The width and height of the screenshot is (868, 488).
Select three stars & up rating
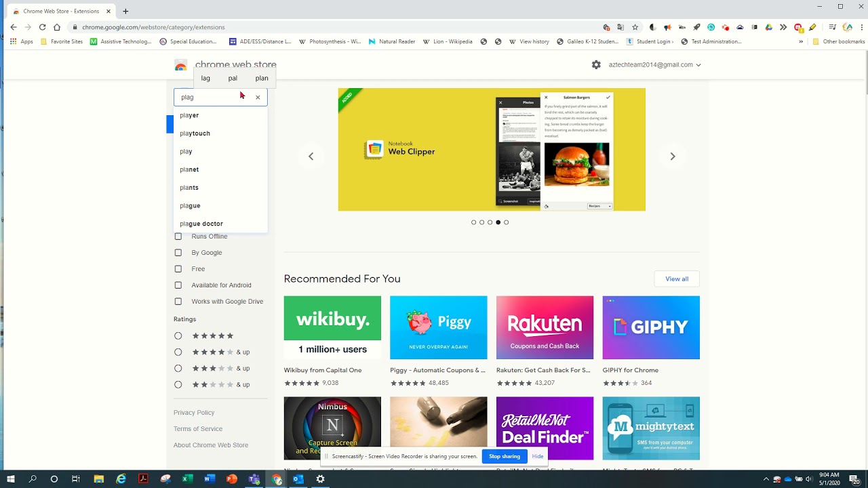pyautogui.click(x=178, y=368)
